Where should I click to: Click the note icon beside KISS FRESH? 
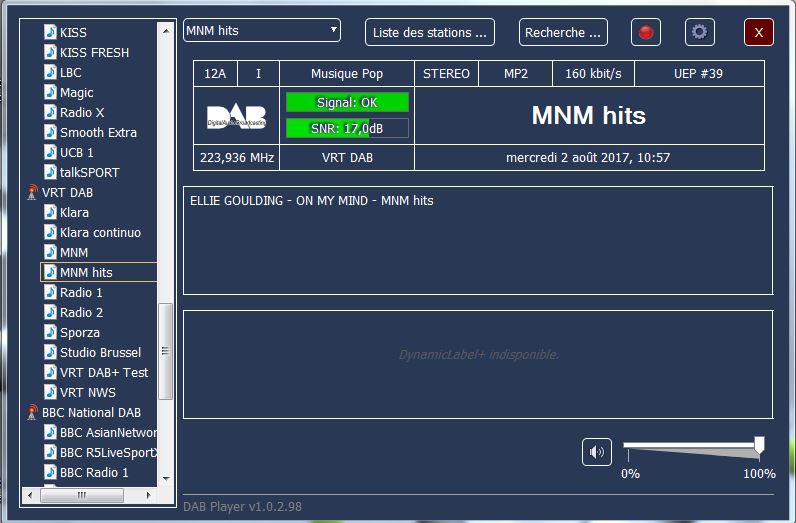coord(50,52)
